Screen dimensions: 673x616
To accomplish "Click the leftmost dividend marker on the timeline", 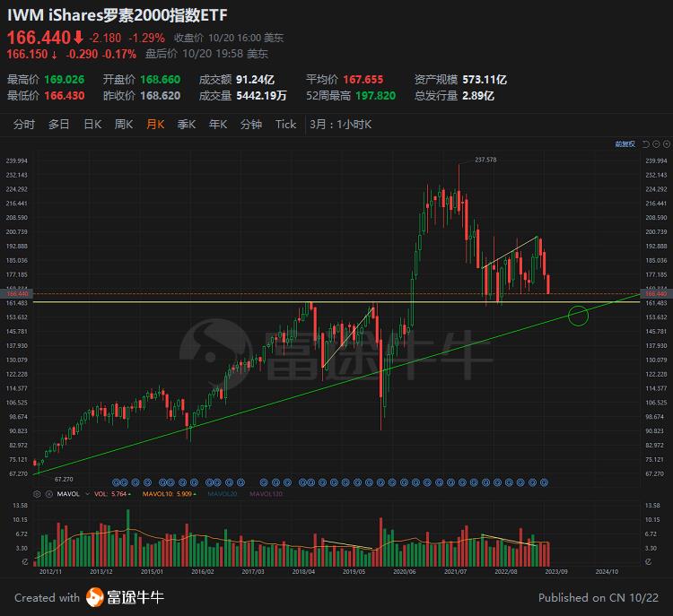I will [115, 482].
